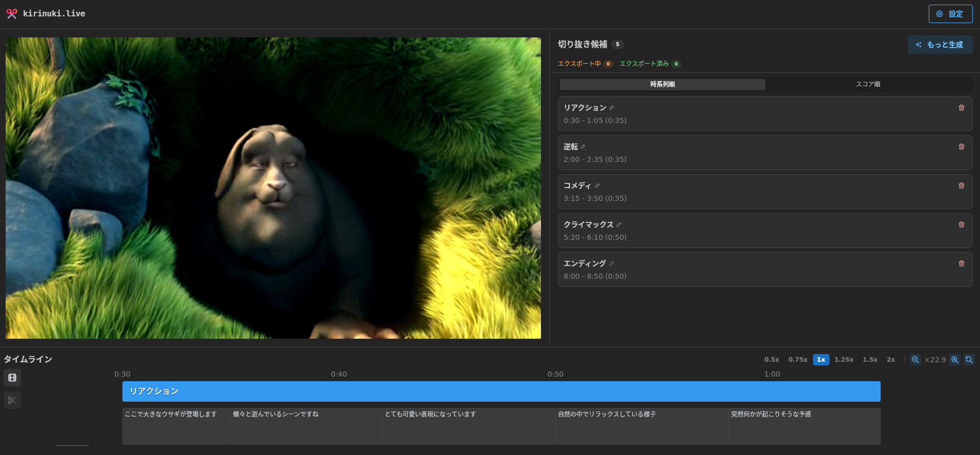Click the film strip timeline mode icon
Screen dimensions: 980x455
tap(12, 378)
